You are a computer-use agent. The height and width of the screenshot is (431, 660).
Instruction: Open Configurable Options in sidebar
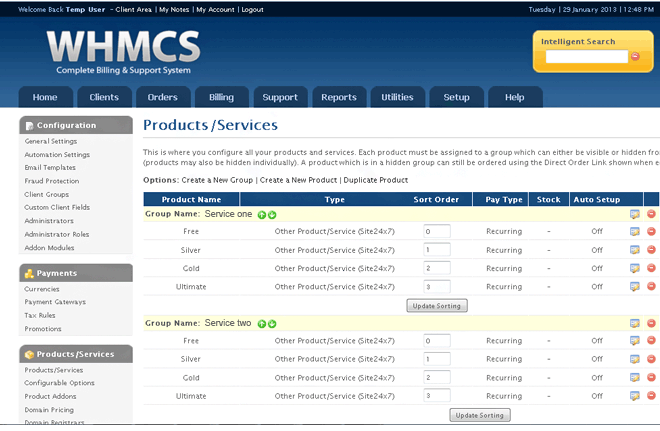pyautogui.click(x=59, y=383)
